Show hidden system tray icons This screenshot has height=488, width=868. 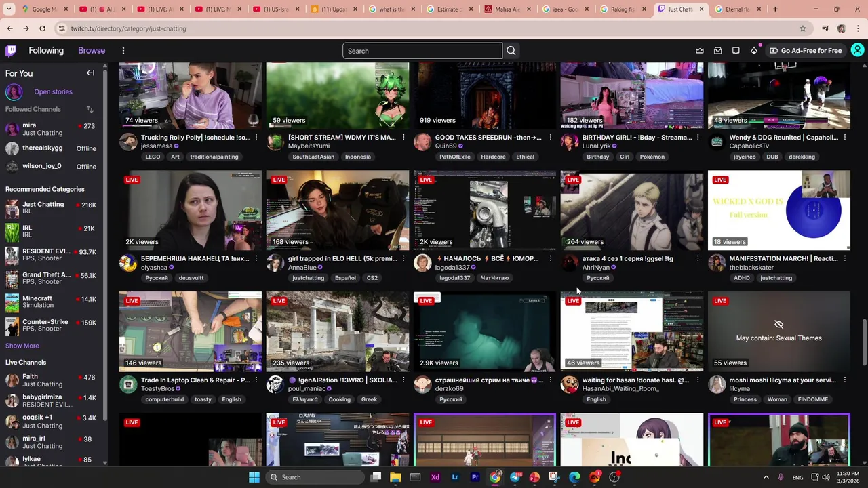coord(766,477)
